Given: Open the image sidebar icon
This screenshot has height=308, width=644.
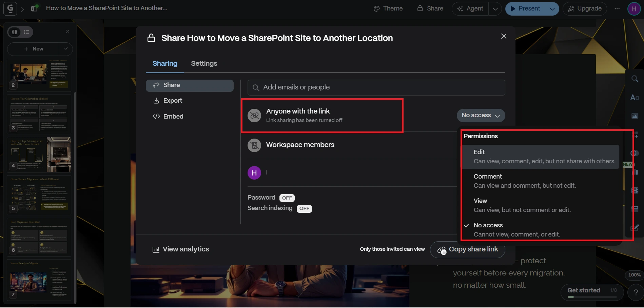Looking at the screenshot, I should click(x=635, y=116).
